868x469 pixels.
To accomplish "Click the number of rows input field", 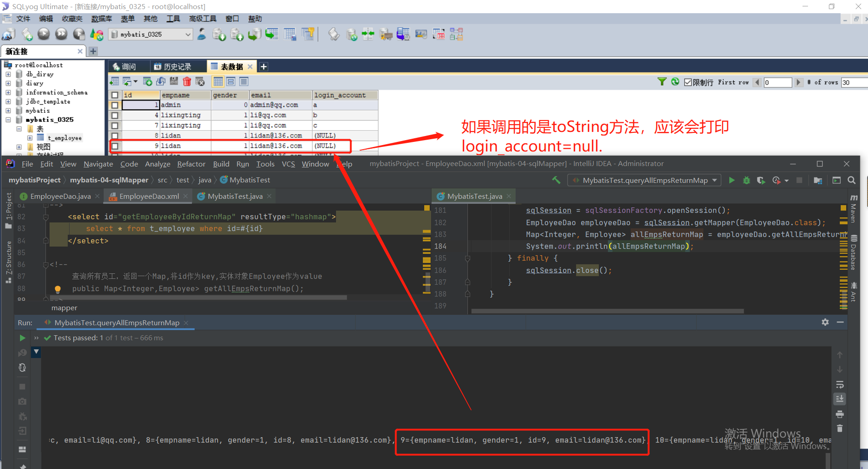I will (854, 82).
